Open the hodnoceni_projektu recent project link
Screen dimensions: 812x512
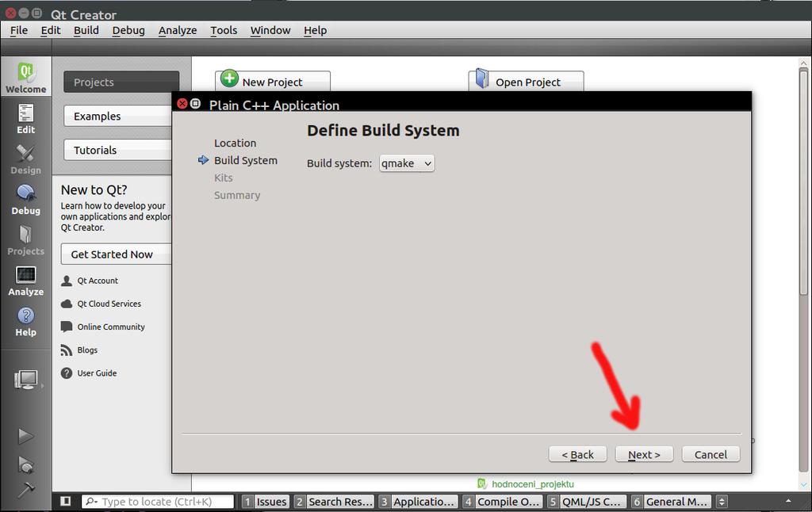[x=532, y=484]
